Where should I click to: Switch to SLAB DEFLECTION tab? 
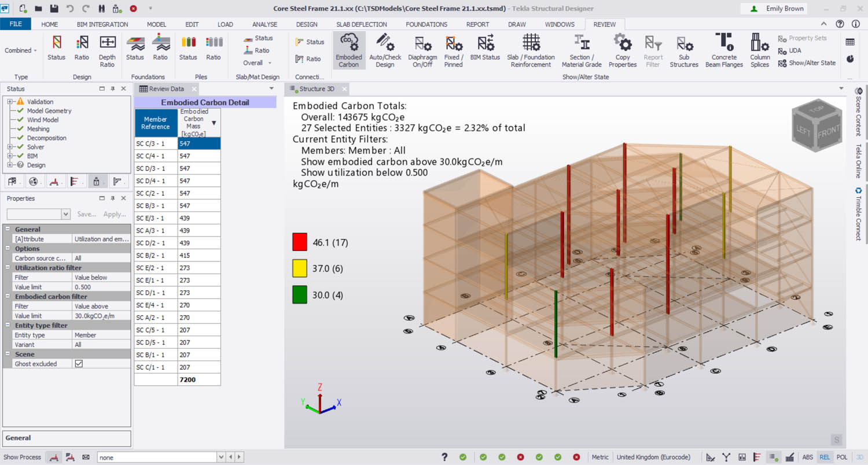click(x=362, y=24)
